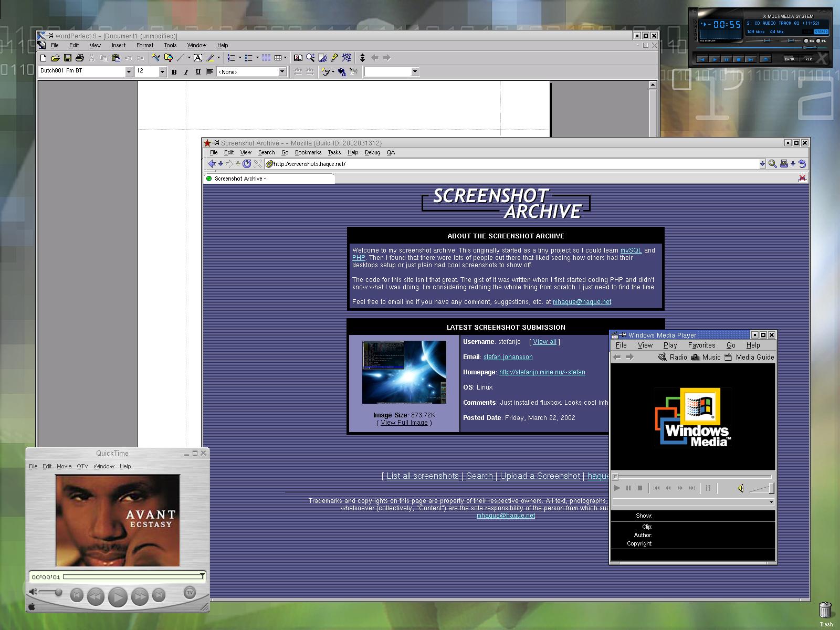Open the stefan johansson email link
Viewport: 840px width, 630px height.
(x=508, y=357)
